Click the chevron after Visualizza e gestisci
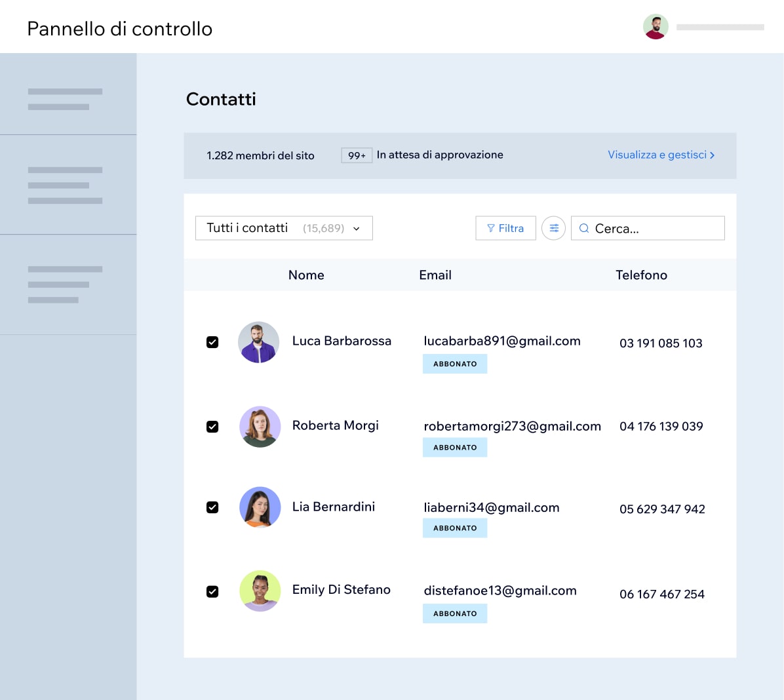This screenshot has width=784, height=700. click(712, 155)
